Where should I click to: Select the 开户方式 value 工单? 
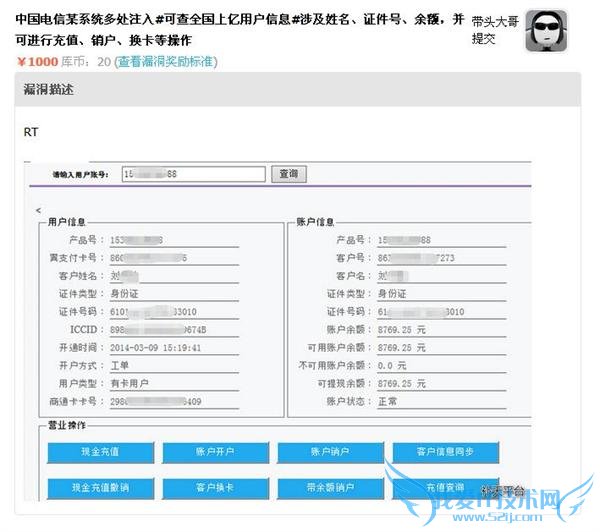[x=119, y=366]
